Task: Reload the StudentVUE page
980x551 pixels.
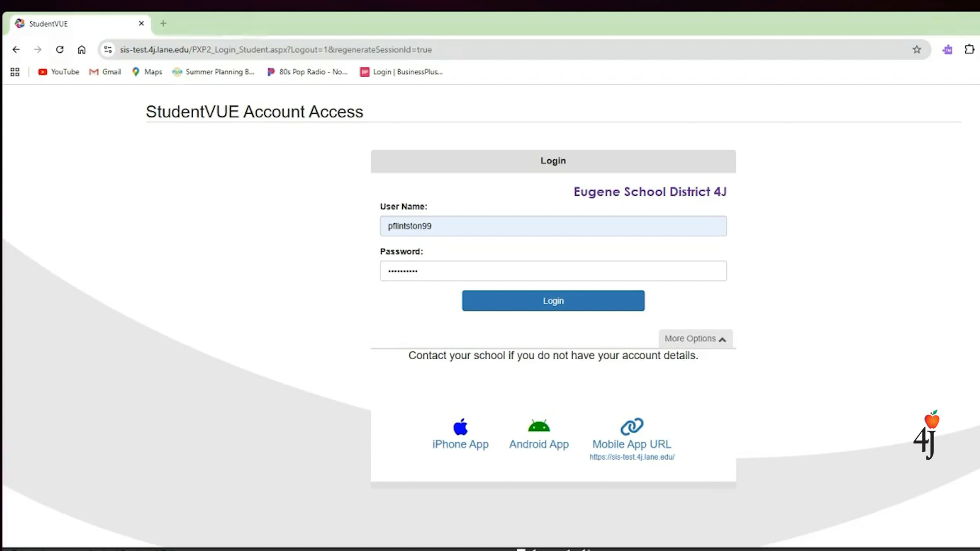Action: click(x=60, y=49)
